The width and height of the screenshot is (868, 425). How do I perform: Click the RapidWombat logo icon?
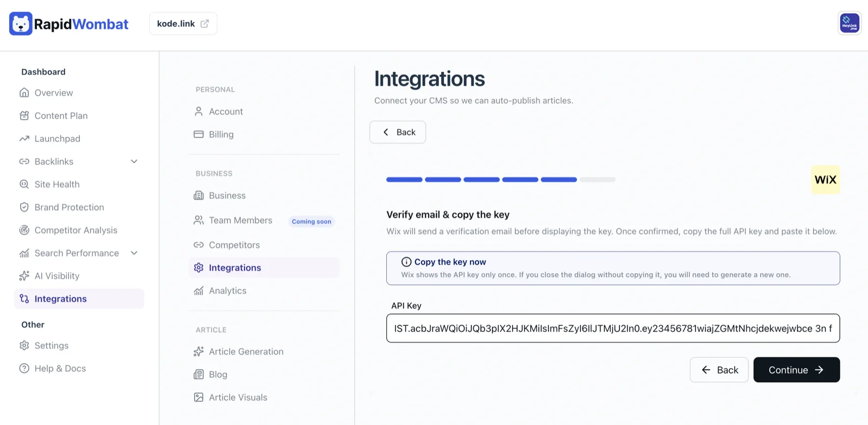tap(21, 24)
